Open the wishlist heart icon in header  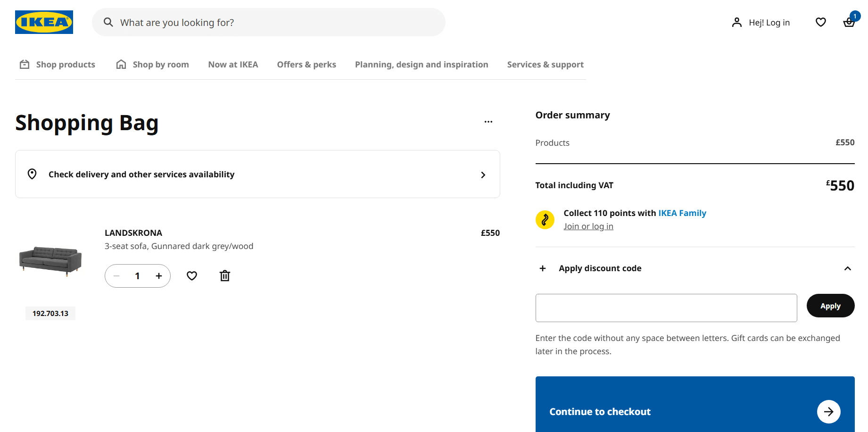[820, 22]
